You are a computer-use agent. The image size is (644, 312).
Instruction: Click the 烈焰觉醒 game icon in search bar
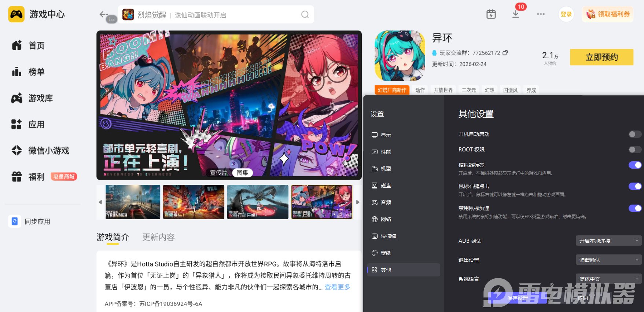[128, 15]
